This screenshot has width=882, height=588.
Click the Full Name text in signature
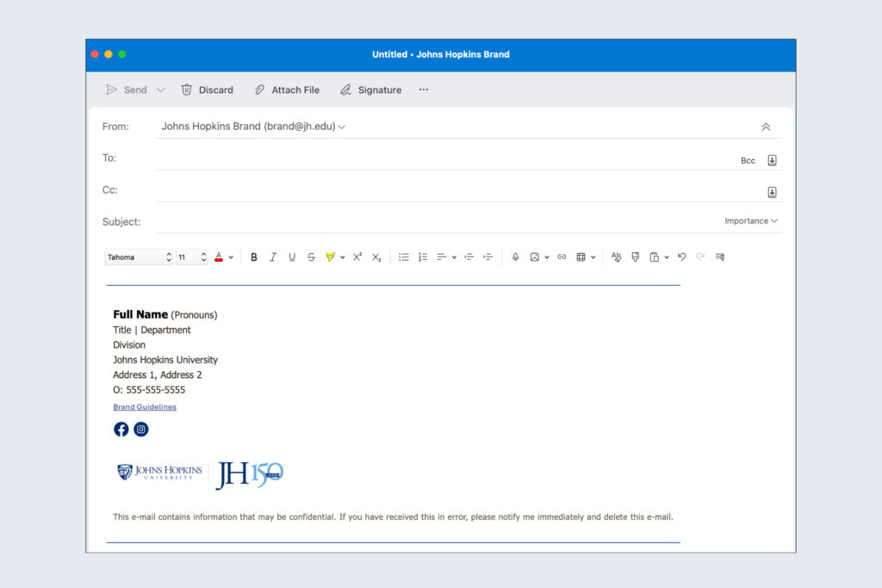tap(140, 314)
